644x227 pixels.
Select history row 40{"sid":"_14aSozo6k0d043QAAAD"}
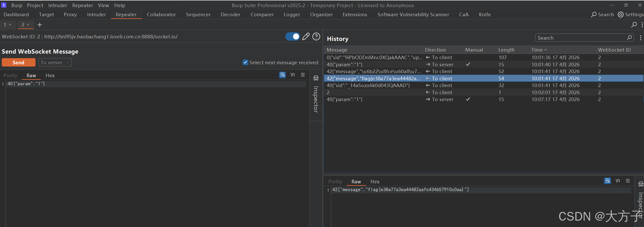pos(484,85)
